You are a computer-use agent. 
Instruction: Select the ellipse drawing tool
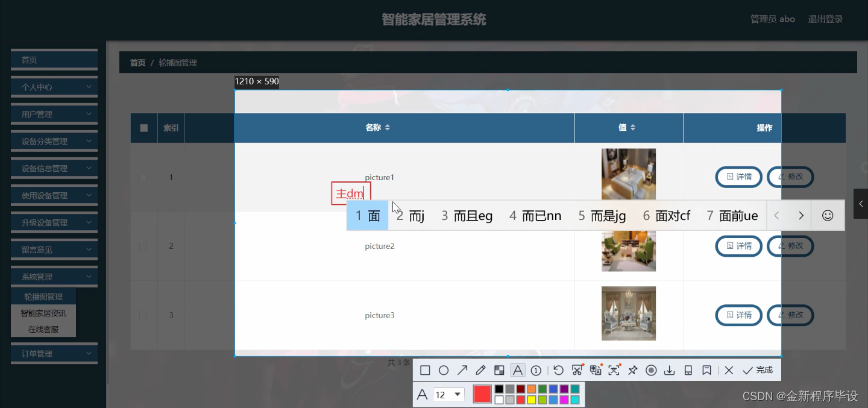pyautogui.click(x=444, y=370)
